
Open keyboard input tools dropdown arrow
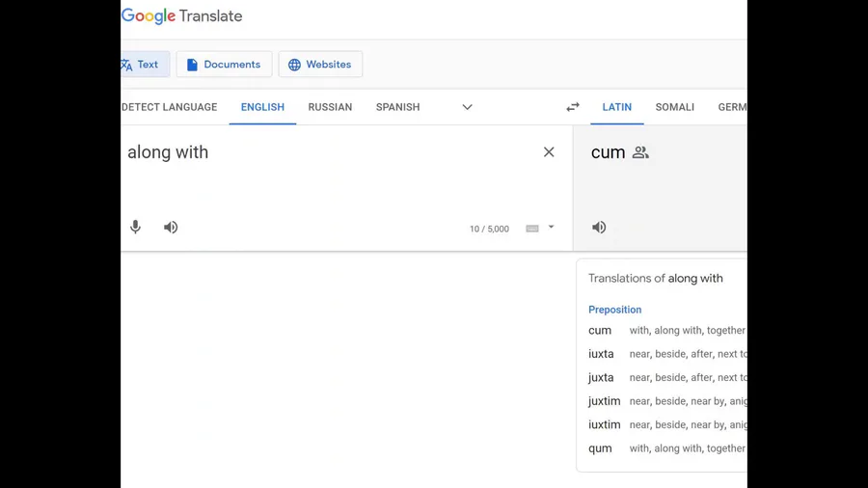click(x=552, y=228)
